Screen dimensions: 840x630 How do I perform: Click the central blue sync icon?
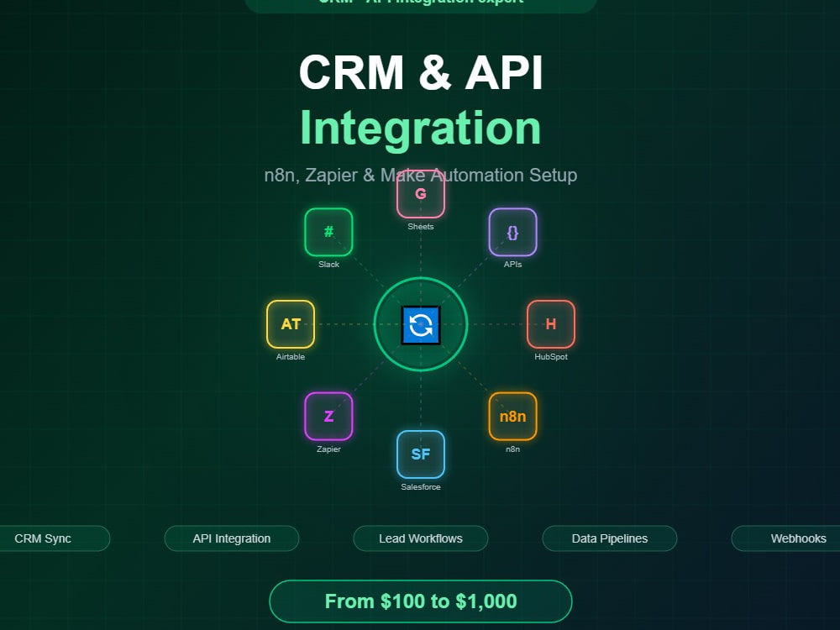click(x=421, y=324)
